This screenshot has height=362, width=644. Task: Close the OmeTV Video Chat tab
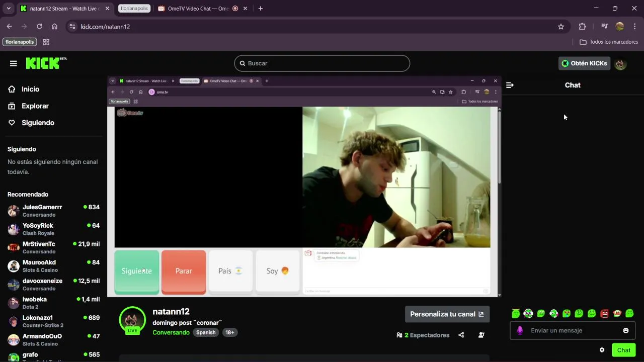245,9
